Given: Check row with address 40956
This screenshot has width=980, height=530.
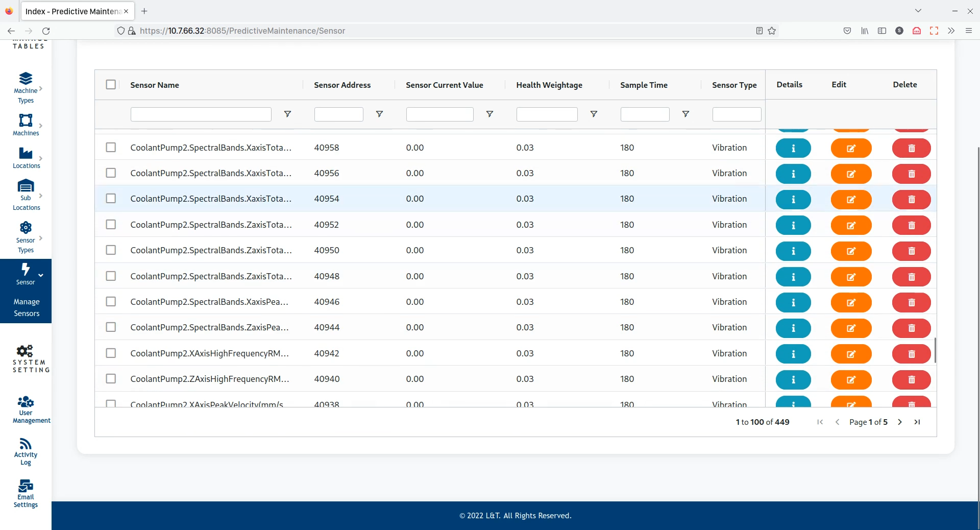Looking at the screenshot, I should coord(111,173).
